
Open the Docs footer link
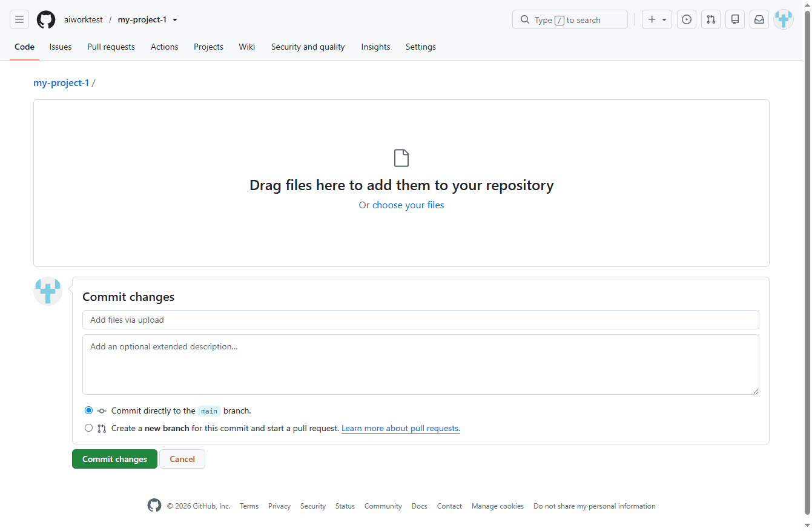(x=420, y=506)
